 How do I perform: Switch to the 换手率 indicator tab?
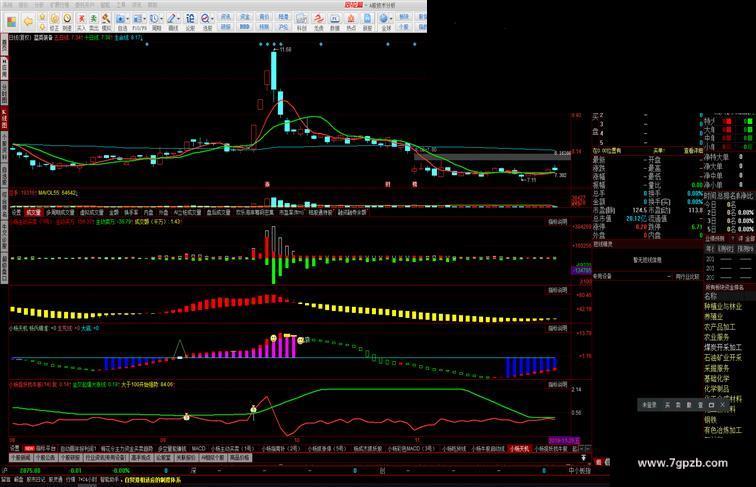coord(131,212)
